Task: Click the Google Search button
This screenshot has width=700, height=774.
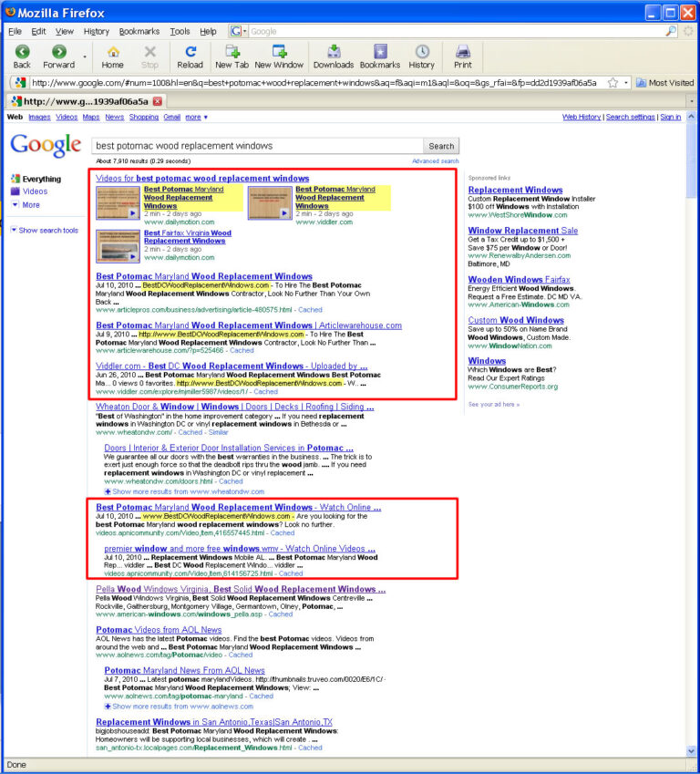Action: click(x=441, y=146)
